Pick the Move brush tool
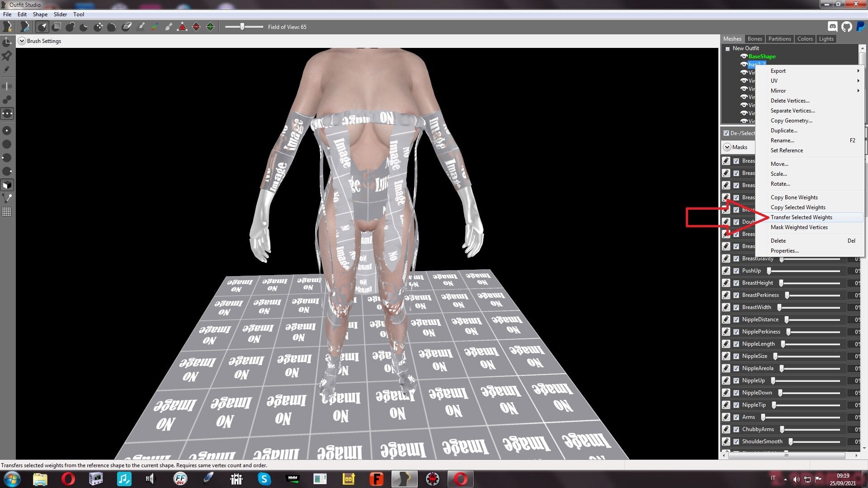868x488 pixels. (98, 27)
